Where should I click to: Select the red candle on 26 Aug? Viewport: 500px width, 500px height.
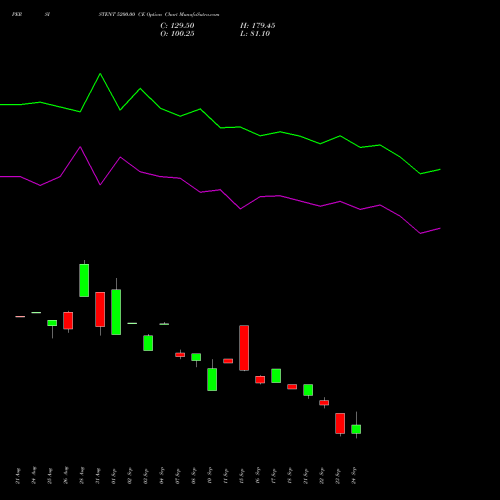coord(68,321)
